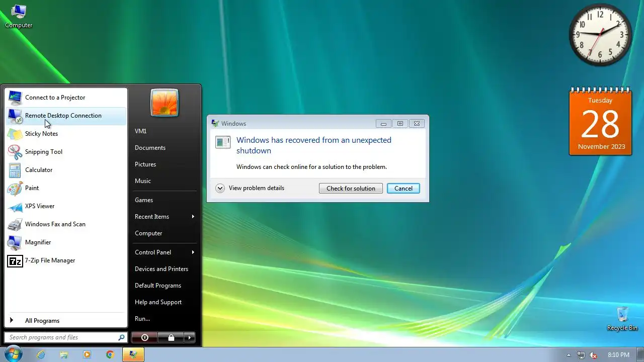This screenshot has width=644, height=362.
Task: Launch Remote Desktop Connection icon
Action: click(15, 116)
